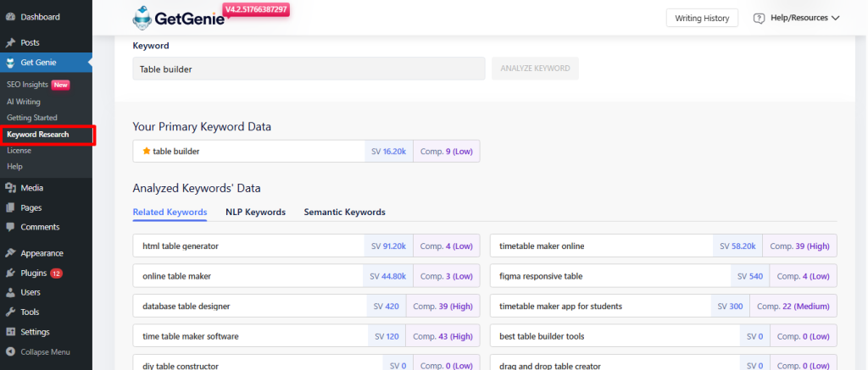This screenshot has width=868, height=370.
Task: Click SV 540 value
Action: click(x=750, y=276)
